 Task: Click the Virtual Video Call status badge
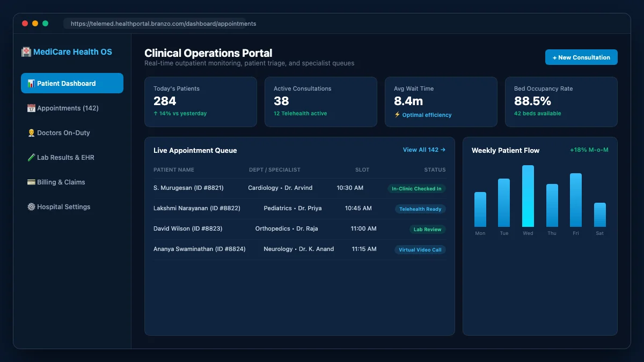pyautogui.click(x=420, y=250)
